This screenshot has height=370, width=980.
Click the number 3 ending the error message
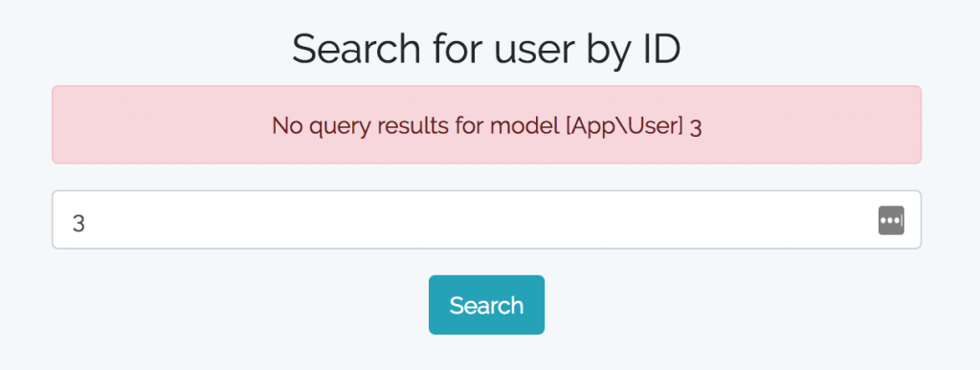pos(696,127)
